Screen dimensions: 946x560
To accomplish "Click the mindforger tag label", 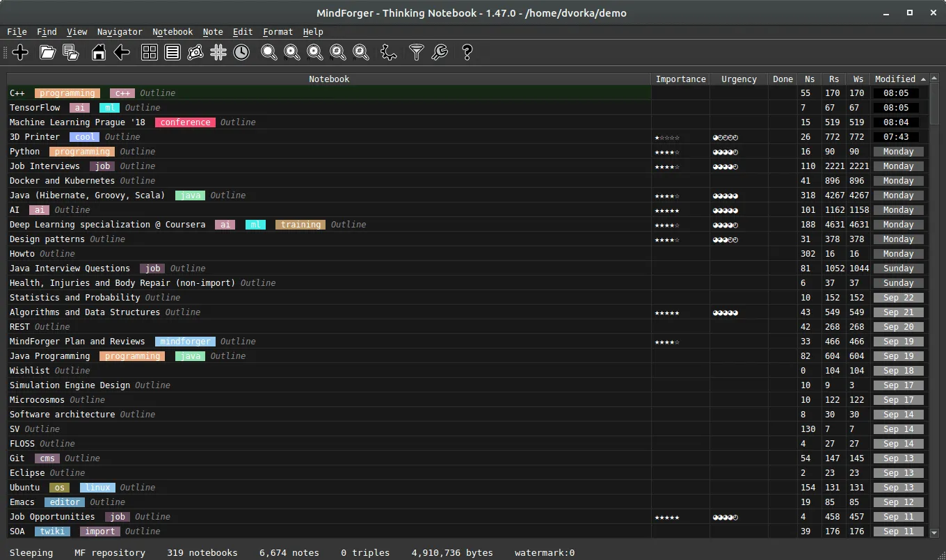I will (185, 342).
